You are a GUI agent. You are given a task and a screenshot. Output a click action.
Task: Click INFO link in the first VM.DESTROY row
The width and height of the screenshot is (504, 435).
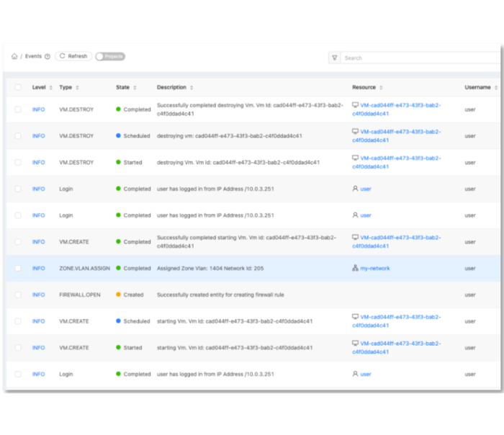tap(38, 109)
